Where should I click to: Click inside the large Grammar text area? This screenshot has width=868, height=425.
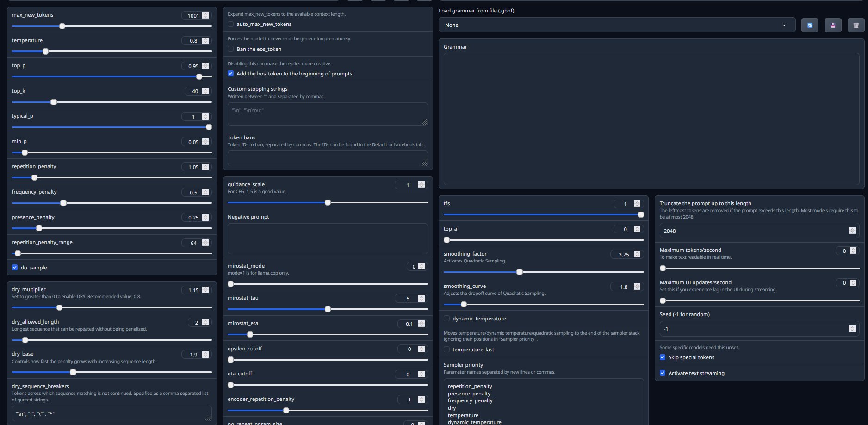pos(651,119)
